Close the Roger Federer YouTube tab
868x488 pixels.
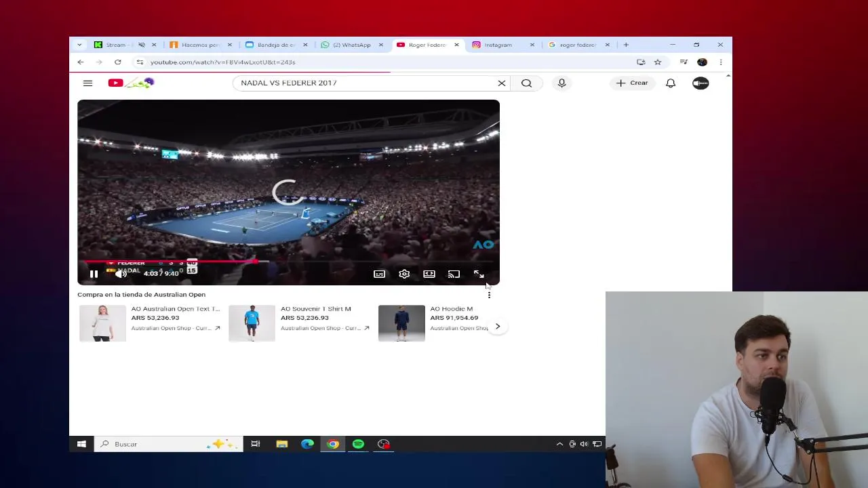(456, 45)
